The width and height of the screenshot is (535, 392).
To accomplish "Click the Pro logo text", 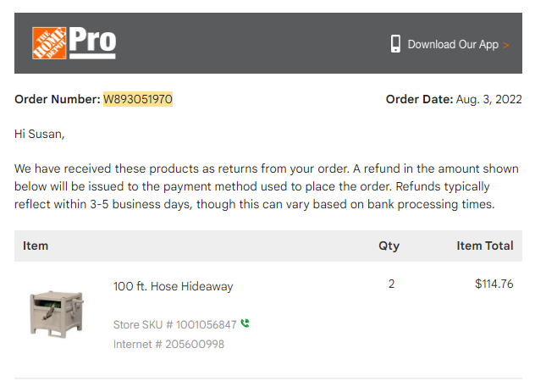I will coord(92,42).
